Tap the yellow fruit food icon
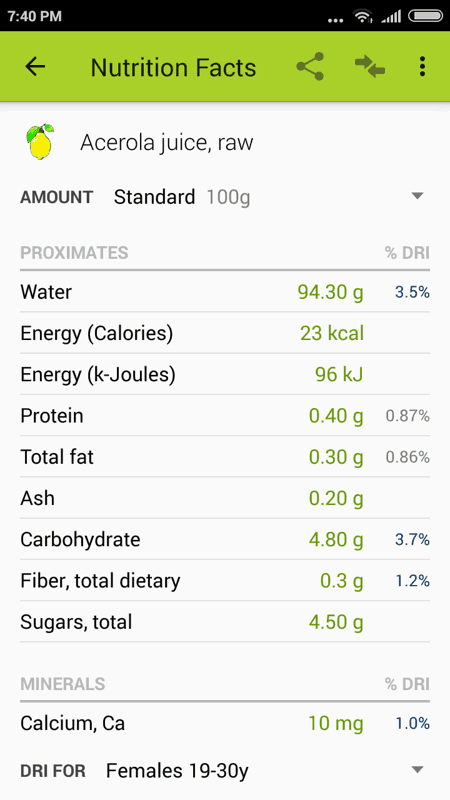450x800 pixels. pyautogui.click(x=41, y=141)
